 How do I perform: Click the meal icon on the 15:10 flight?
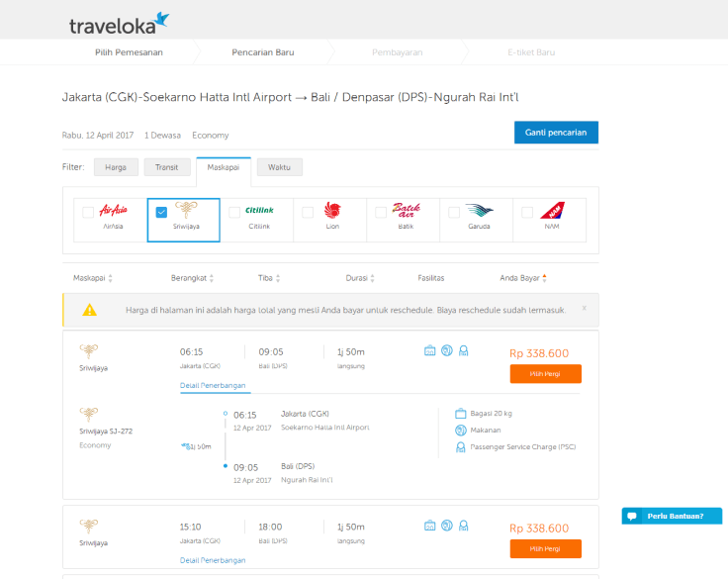pos(446,525)
